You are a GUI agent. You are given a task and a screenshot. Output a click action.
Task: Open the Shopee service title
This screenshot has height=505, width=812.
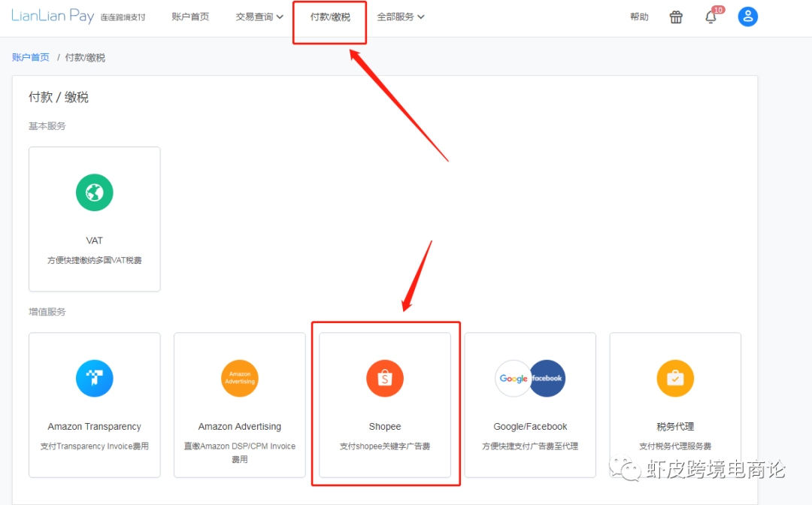pyautogui.click(x=385, y=426)
